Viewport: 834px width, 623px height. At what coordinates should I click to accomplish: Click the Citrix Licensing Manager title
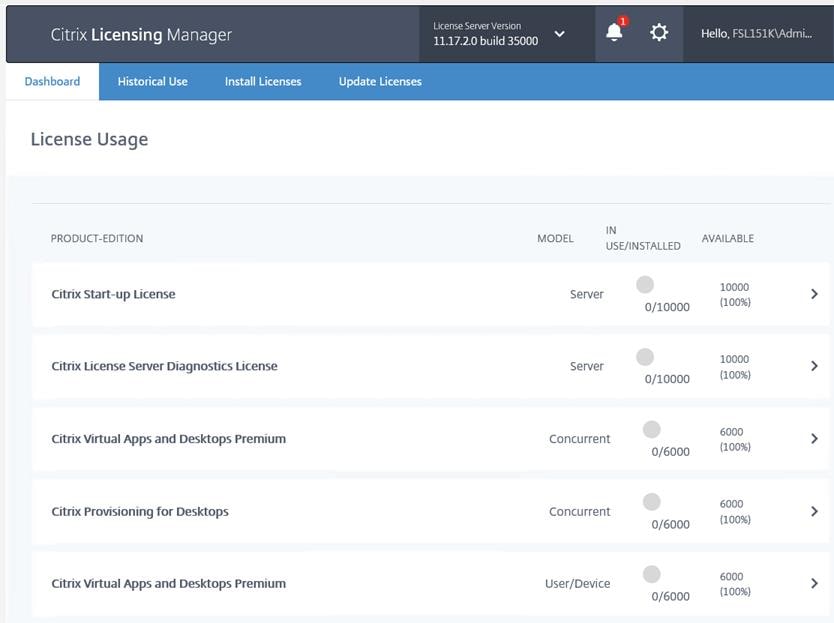(x=141, y=35)
